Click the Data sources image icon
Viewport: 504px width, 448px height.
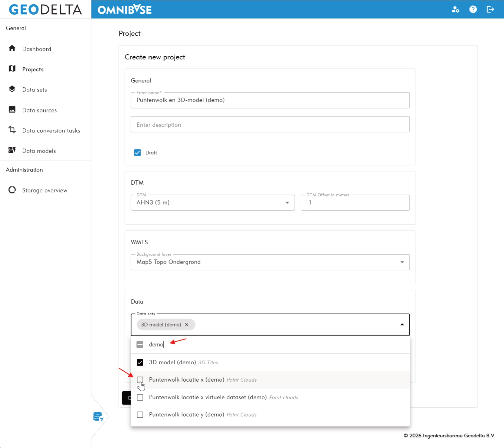tap(12, 110)
